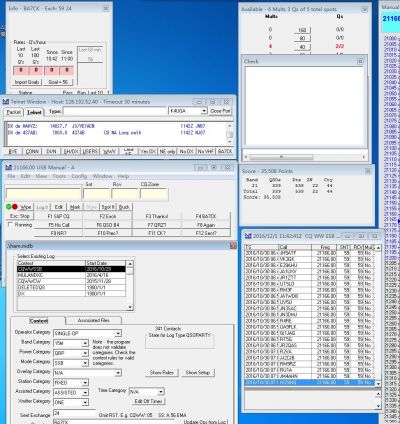Close the Available Mults window
This screenshot has height=424, width=400.
[364, 9]
